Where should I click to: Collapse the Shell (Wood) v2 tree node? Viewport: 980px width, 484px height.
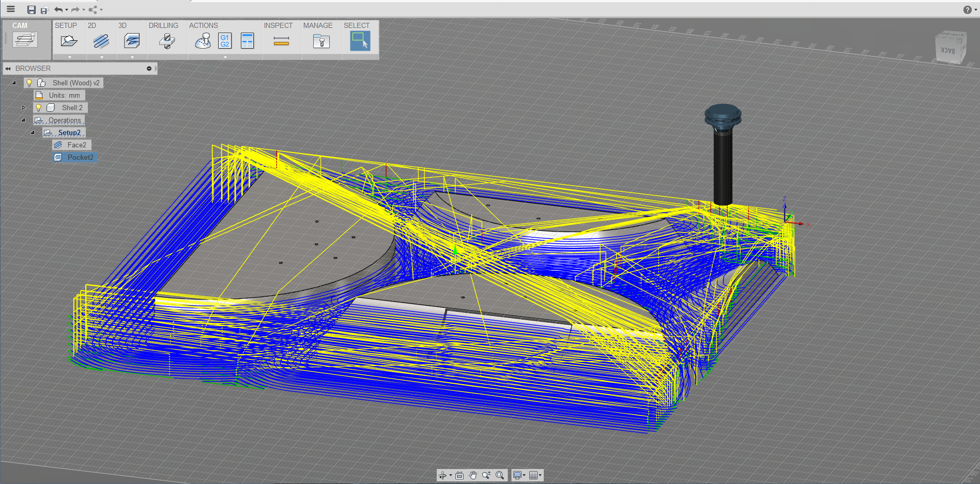pos(14,83)
